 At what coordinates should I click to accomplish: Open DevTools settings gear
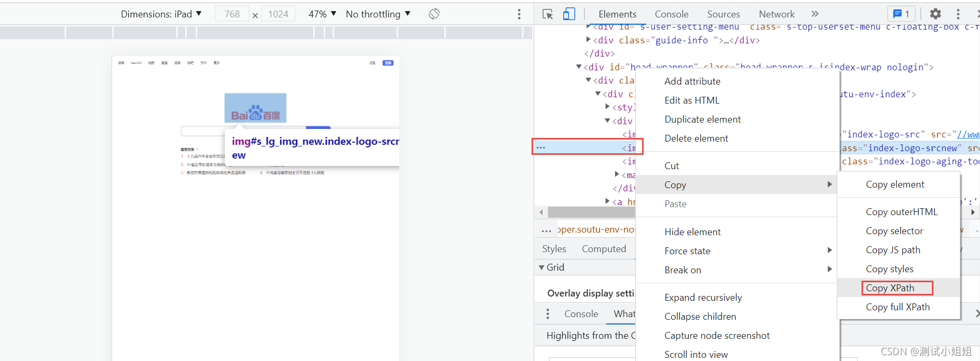(936, 14)
